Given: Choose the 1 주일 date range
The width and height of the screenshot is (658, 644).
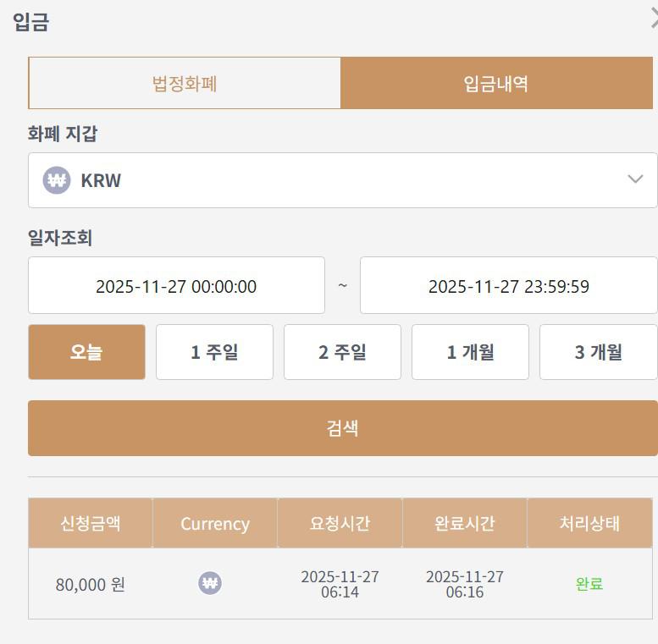Looking at the screenshot, I should pos(214,352).
